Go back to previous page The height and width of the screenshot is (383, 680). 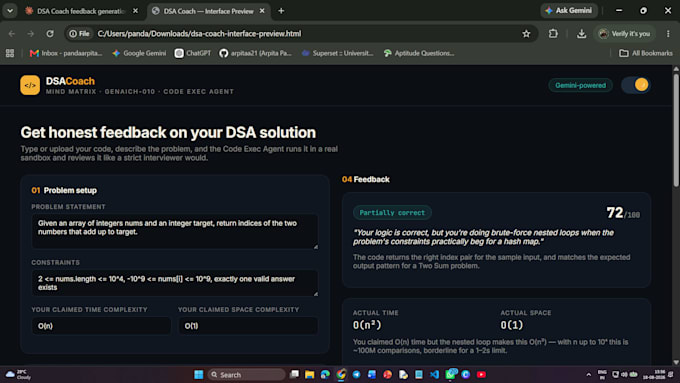point(12,33)
